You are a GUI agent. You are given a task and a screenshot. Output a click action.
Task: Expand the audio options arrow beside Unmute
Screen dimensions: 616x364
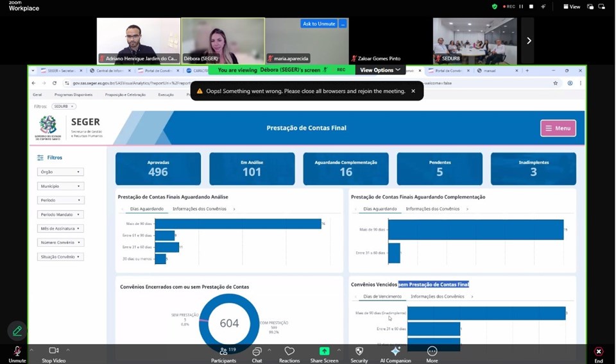click(x=31, y=350)
